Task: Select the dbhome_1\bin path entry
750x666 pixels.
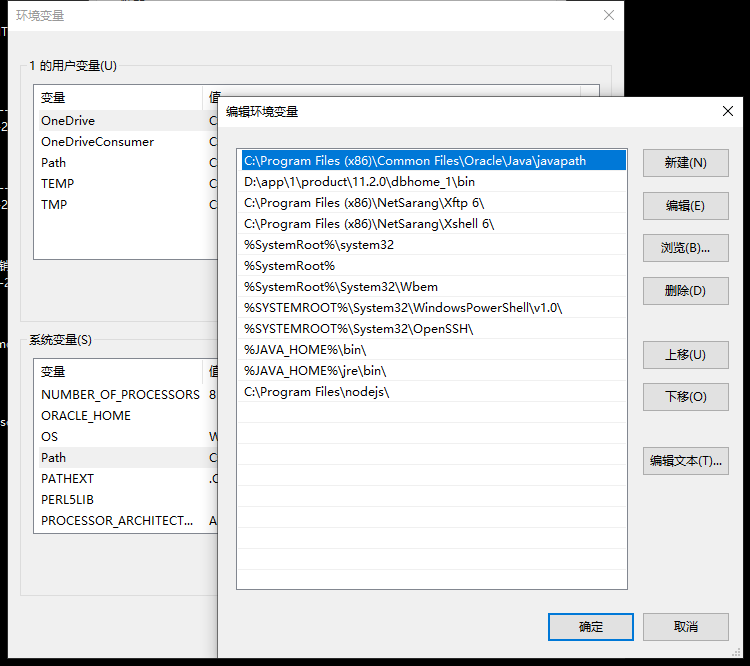Action: 433,182
